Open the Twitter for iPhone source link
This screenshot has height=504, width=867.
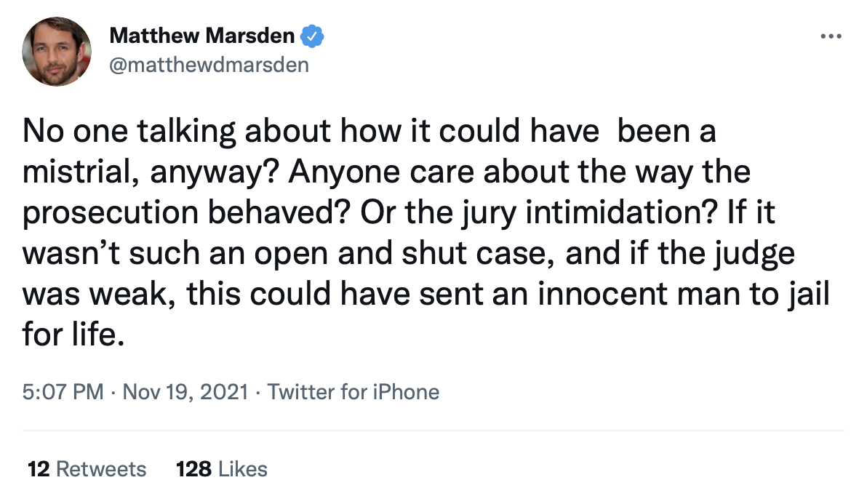point(353,393)
